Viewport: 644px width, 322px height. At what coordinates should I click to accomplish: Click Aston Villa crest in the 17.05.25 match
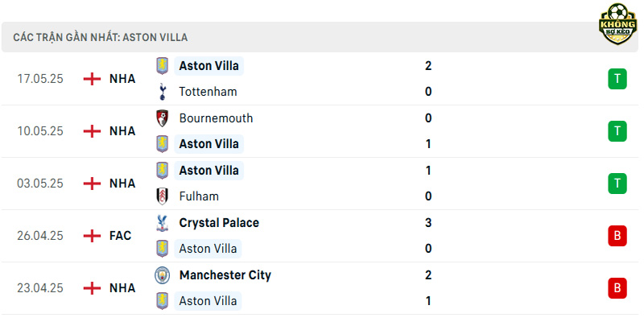click(x=163, y=66)
